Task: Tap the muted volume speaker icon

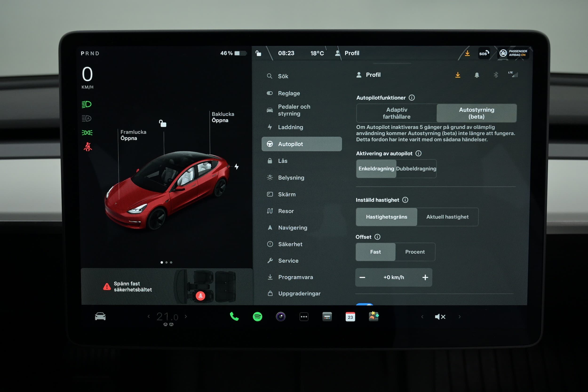Action: tap(440, 317)
